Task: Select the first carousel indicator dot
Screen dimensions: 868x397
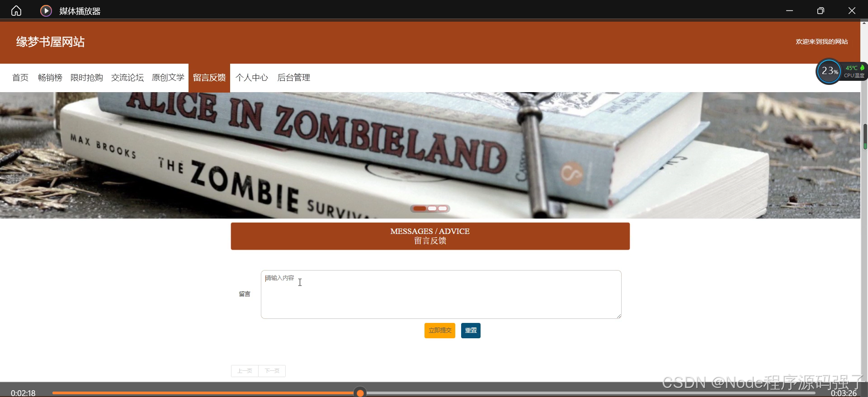Action: 420,209
